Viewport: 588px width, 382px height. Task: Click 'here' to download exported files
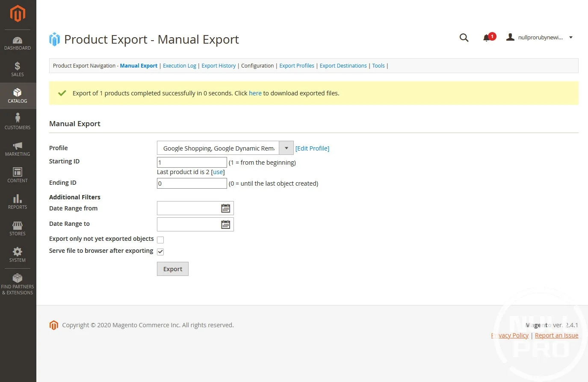pyautogui.click(x=255, y=93)
